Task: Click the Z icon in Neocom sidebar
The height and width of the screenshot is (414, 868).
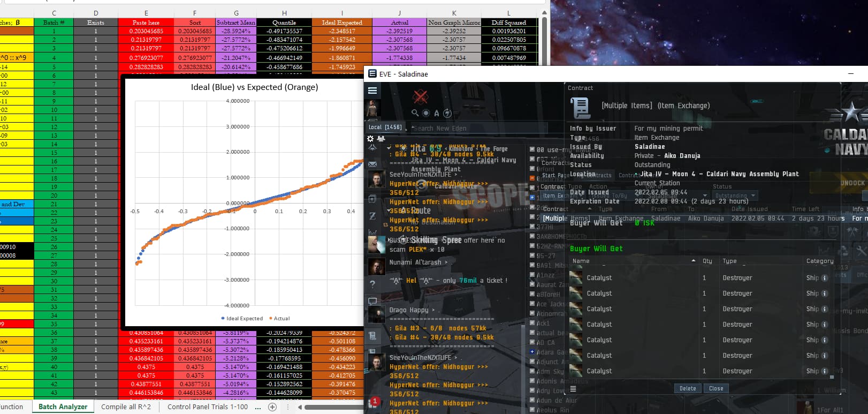Action: click(372, 216)
